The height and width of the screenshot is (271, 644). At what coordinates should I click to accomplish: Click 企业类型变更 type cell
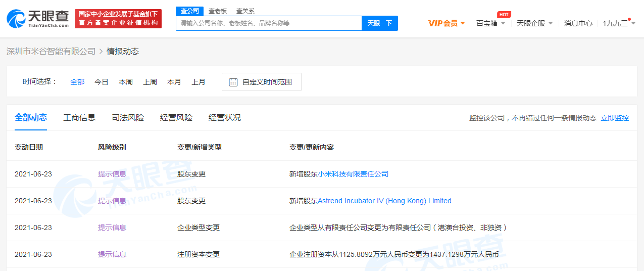tap(199, 228)
